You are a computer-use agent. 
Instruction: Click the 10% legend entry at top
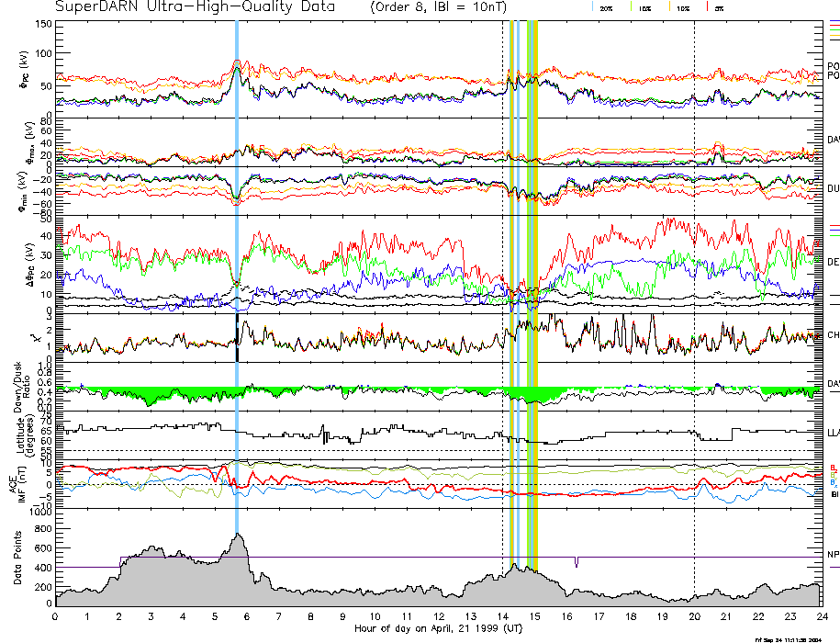click(x=681, y=7)
